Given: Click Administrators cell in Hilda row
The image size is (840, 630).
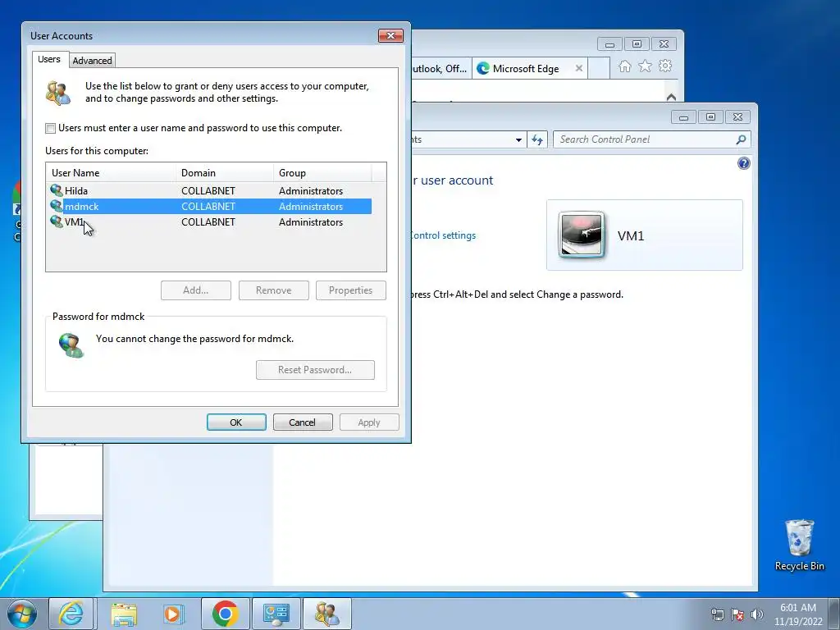Looking at the screenshot, I should pyautogui.click(x=311, y=190).
